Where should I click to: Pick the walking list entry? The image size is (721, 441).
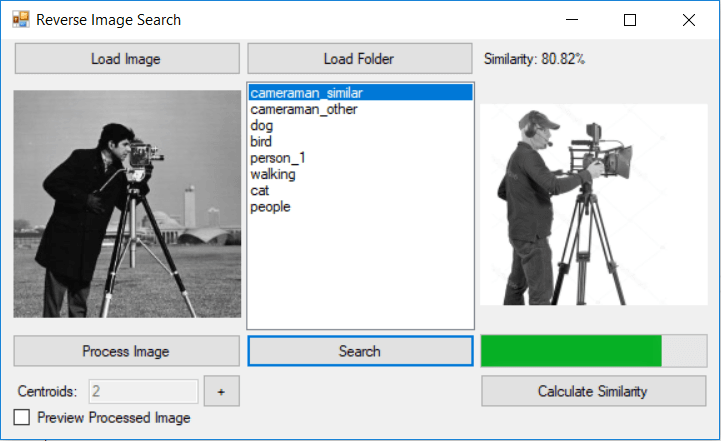(273, 174)
